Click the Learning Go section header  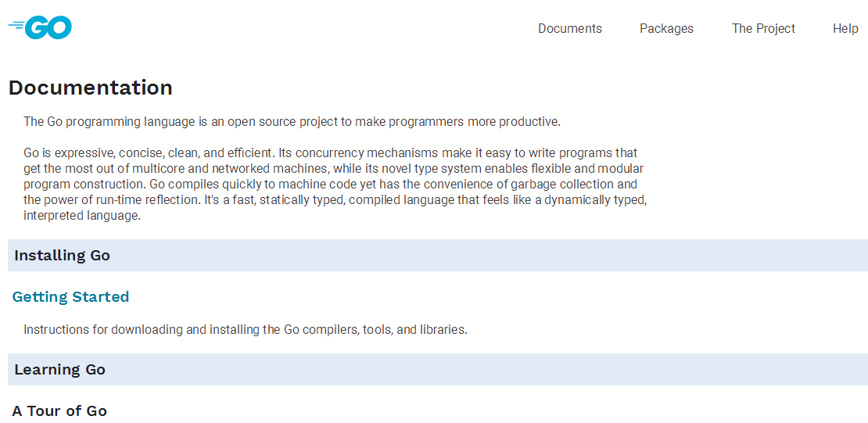point(60,370)
